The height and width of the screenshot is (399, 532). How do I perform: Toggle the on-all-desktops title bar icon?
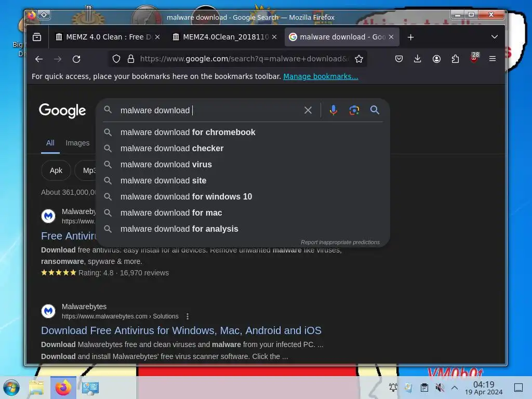coord(44,15)
